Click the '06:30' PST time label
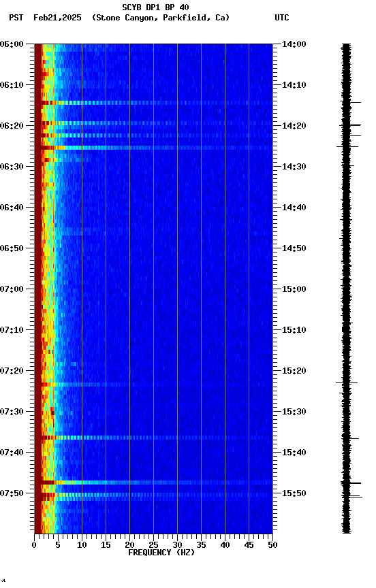 12,167
